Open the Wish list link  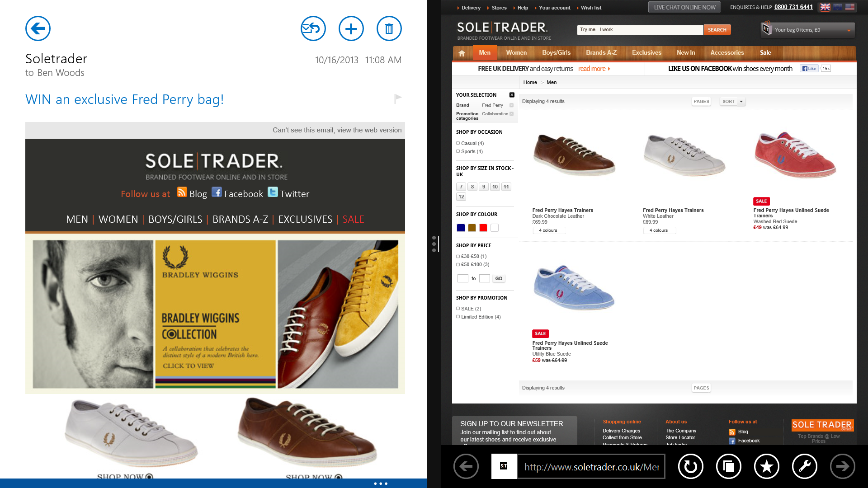tap(591, 8)
